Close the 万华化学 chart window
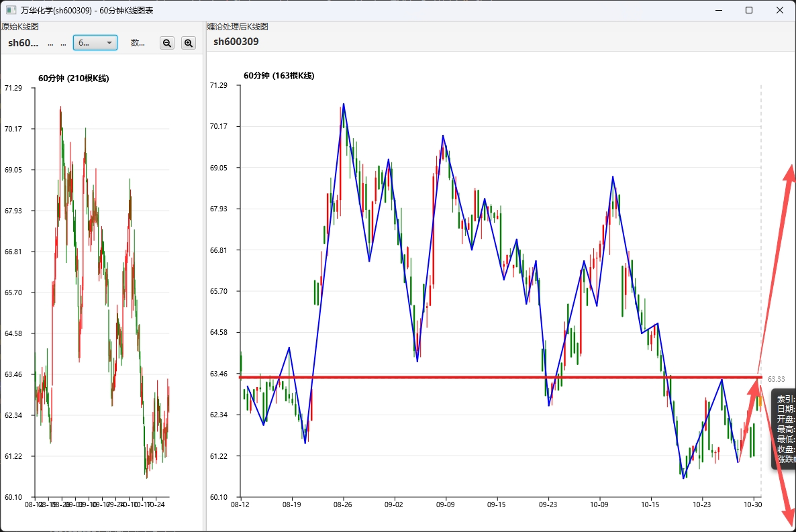This screenshot has width=796, height=532. [780, 10]
